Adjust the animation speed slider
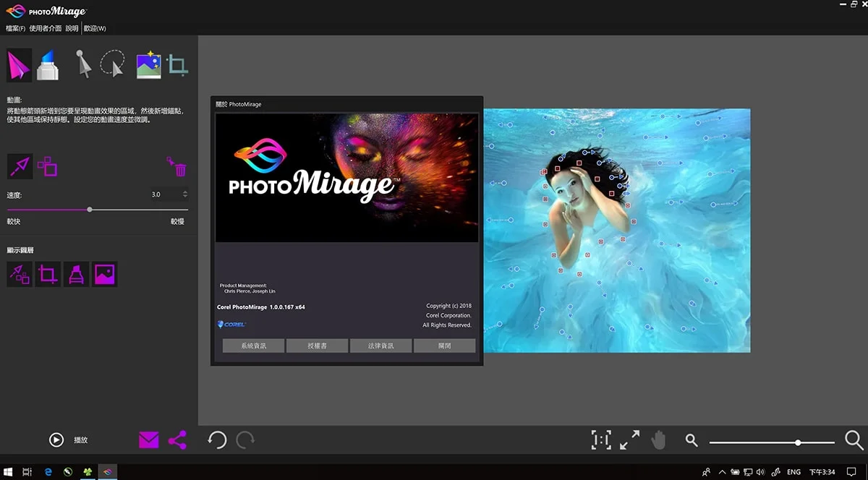Image resolution: width=868 pixels, height=480 pixels. click(89, 210)
